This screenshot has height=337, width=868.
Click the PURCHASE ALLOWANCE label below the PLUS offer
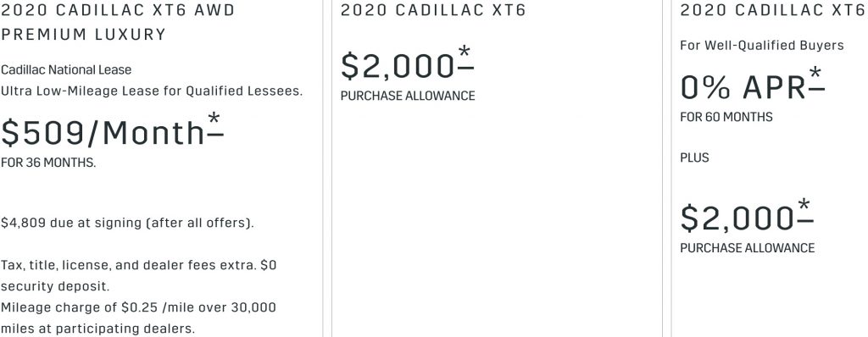pos(748,248)
